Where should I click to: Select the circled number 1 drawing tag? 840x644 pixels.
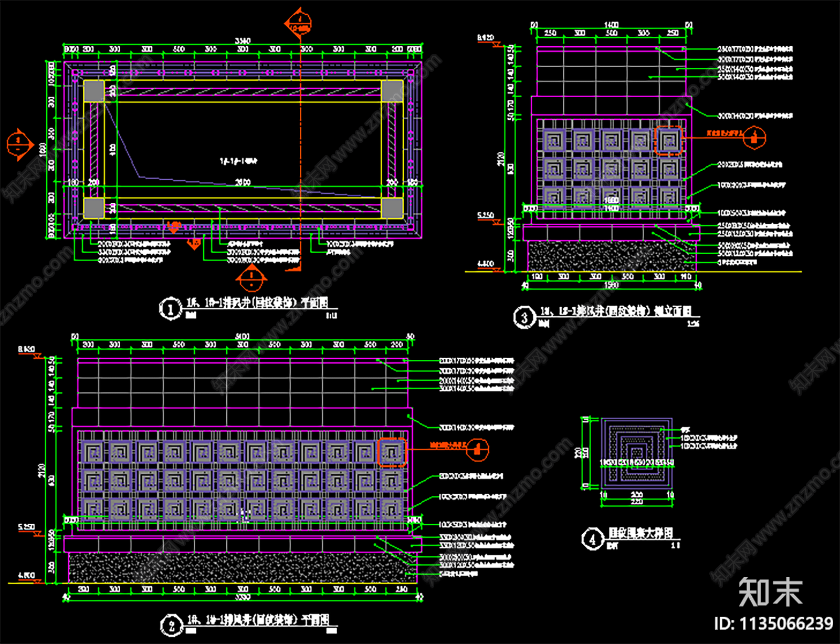[x=170, y=309]
